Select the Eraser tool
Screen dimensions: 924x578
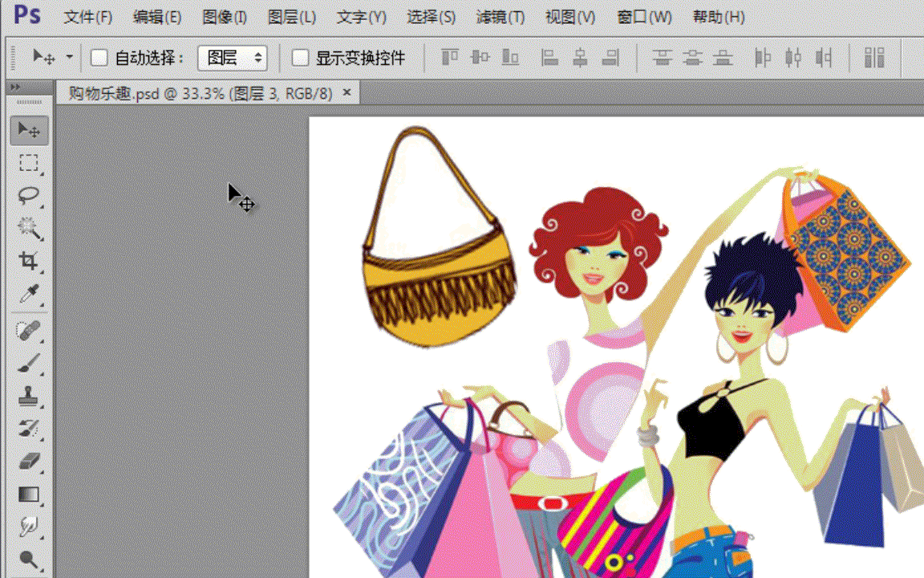pyautogui.click(x=29, y=462)
